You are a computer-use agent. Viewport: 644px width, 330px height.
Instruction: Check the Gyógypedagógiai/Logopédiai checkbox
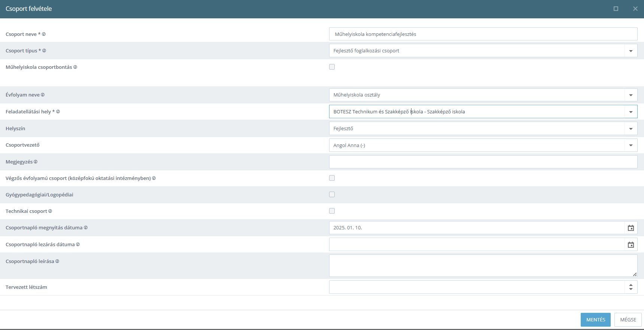pyautogui.click(x=332, y=195)
